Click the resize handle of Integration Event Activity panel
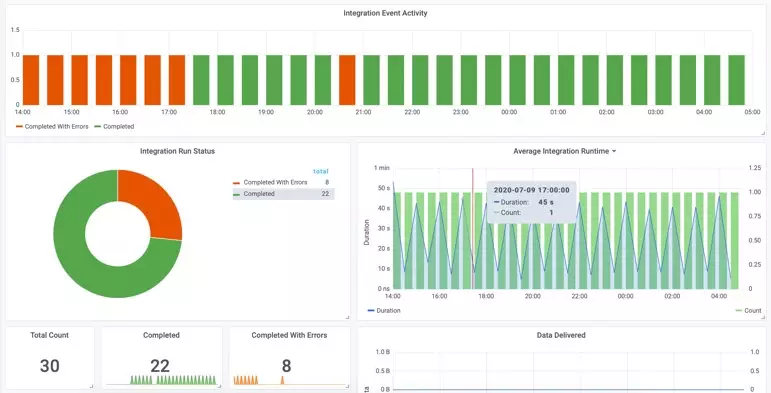 coord(763,133)
